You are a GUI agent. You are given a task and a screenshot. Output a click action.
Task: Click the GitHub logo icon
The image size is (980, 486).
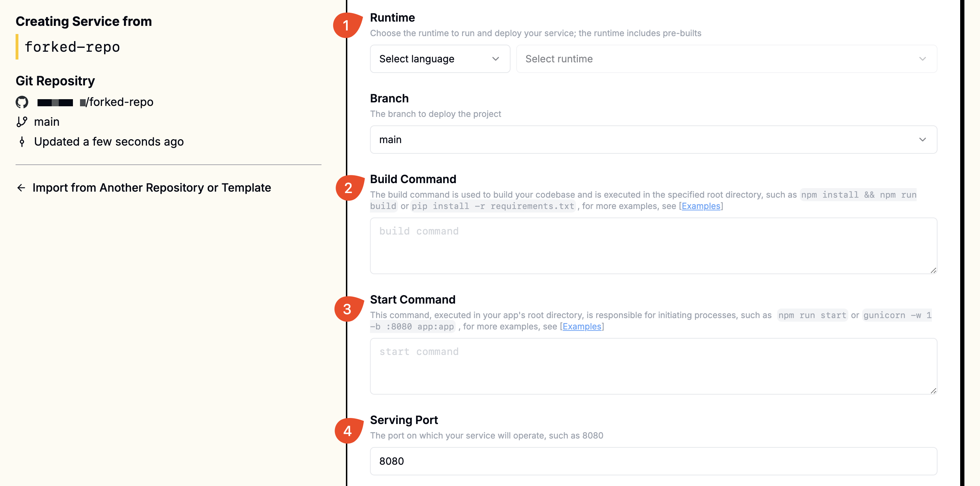point(22,102)
